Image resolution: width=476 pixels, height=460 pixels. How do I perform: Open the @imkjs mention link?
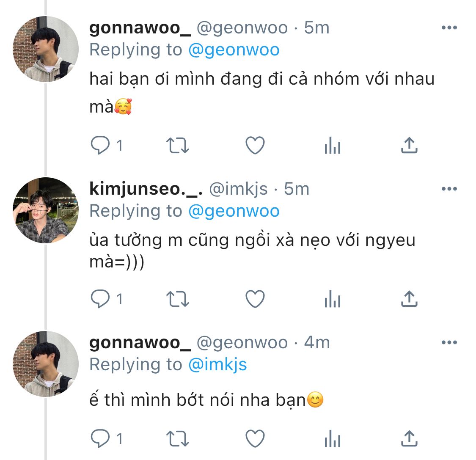point(217,364)
